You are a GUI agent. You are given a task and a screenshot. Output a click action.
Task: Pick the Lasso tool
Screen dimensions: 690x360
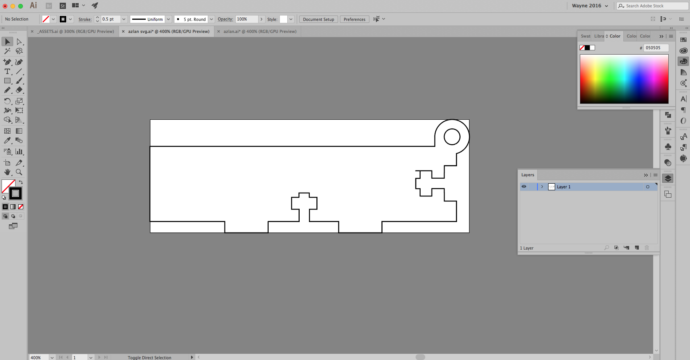click(19, 51)
